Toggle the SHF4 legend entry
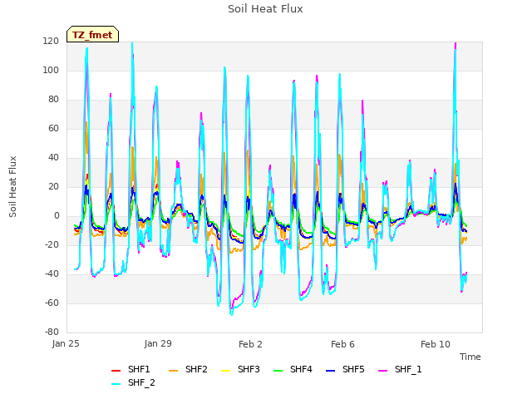 pos(293,369)
